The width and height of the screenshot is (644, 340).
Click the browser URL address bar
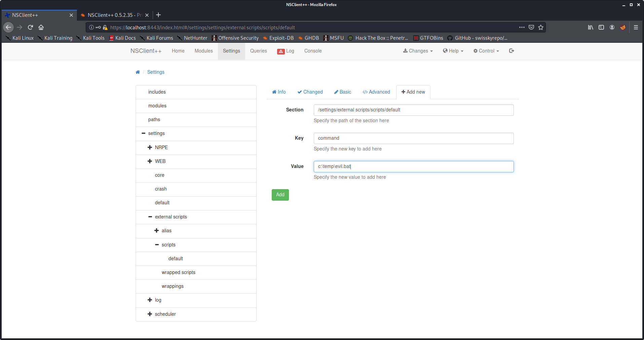click(313, 27)
